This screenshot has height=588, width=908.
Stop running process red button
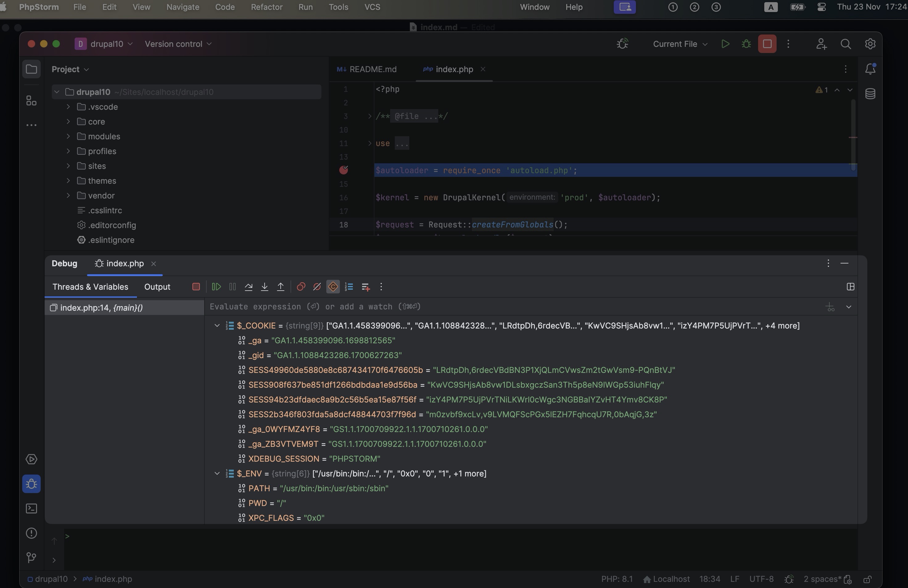coord(767,44)
